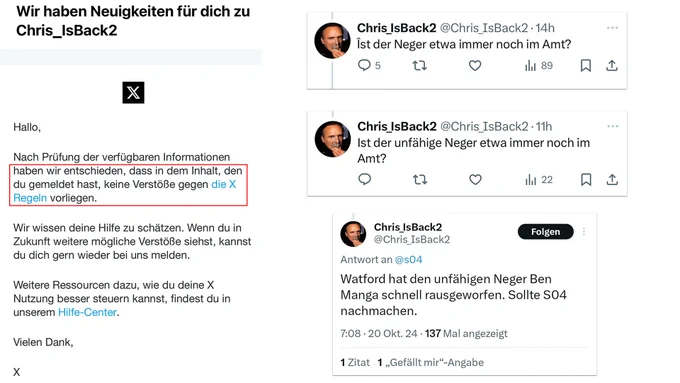This screenshot has height=383, width=680.
Task: Click the reply icon on the 11h tweet
Action: pos(365,179)
